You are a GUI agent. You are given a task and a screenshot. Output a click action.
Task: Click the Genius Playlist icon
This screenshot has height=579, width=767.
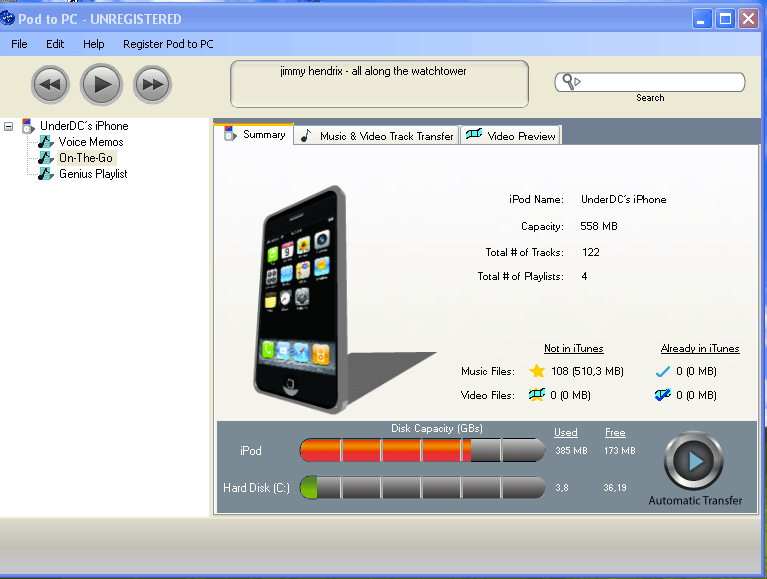coord(46,174)
